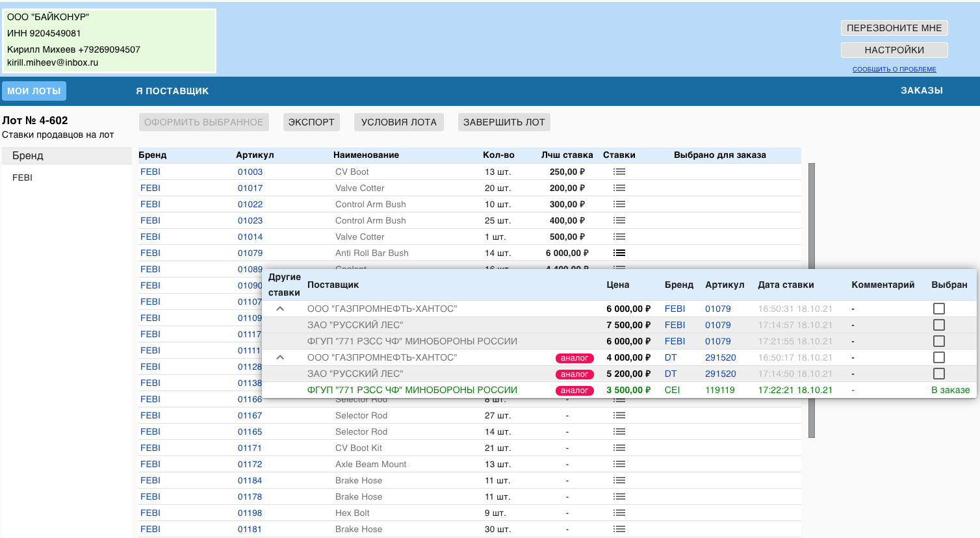Open bids list icon for article 01171
This screenshot has width=980, height=538.
tap(619, 448)
